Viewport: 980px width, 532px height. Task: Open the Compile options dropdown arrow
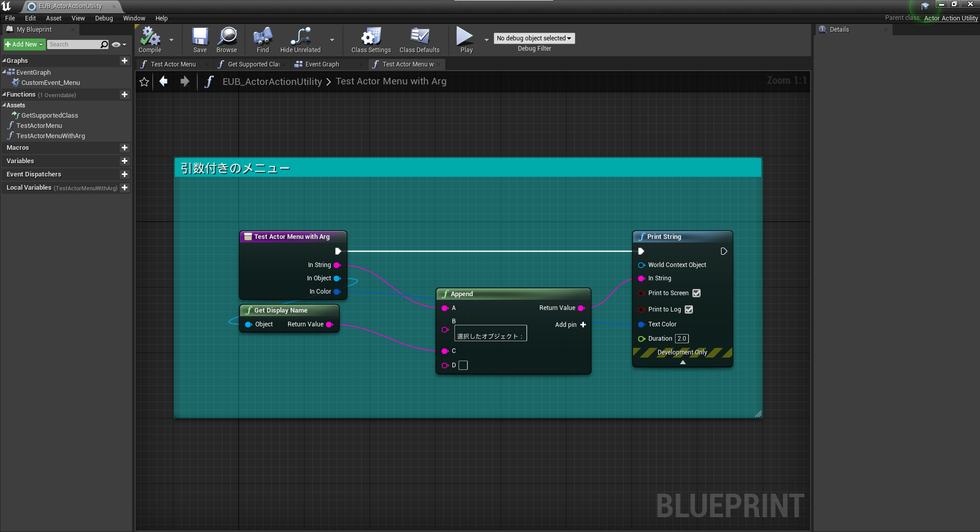pyautogui.click(x=171, y=40)
